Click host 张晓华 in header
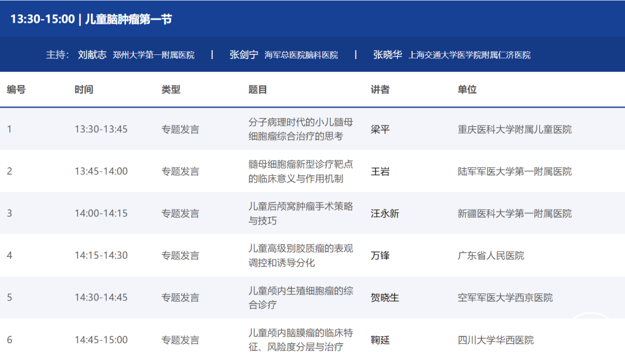 [387, 54]
